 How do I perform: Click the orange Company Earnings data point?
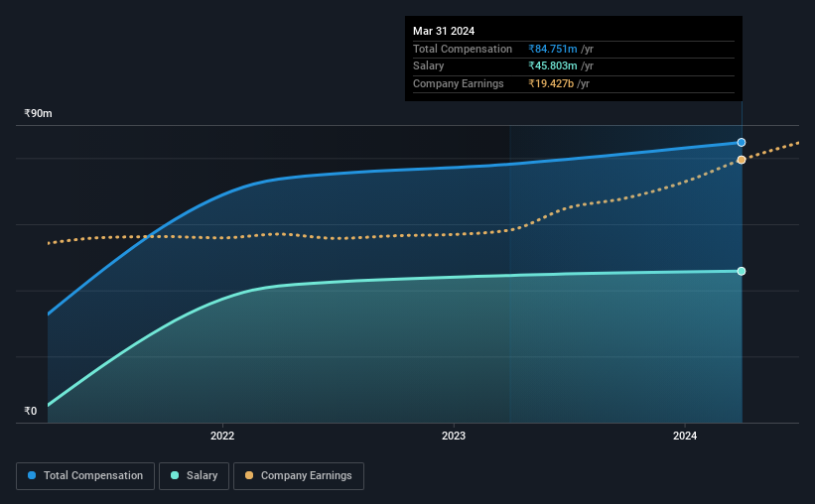(x=742, y=160)
